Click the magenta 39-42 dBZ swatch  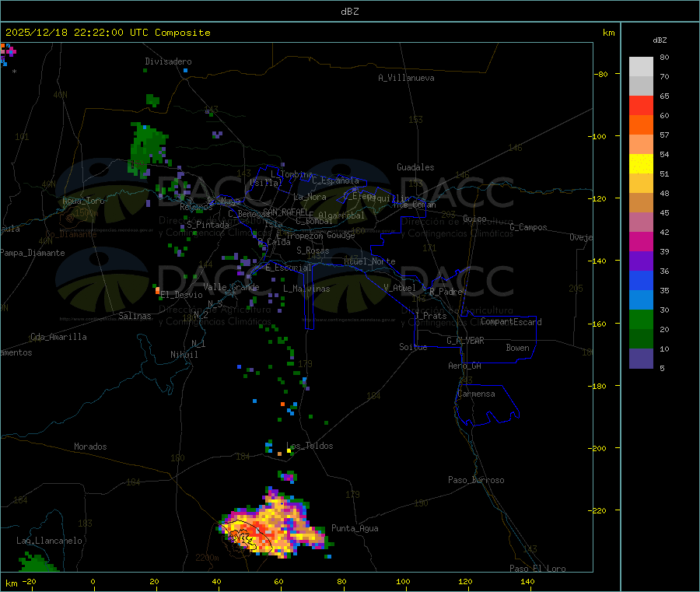pos(641,241)
